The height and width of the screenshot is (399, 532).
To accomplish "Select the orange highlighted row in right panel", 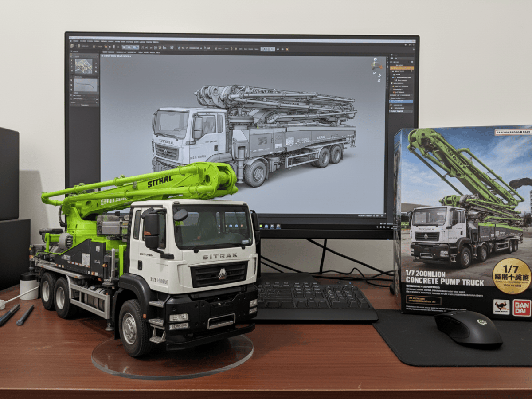I will click(402, 68).
